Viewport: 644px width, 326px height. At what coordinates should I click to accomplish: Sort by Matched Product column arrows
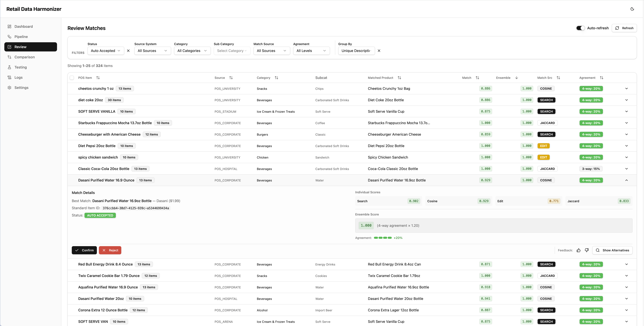click(x=399, y=78)
